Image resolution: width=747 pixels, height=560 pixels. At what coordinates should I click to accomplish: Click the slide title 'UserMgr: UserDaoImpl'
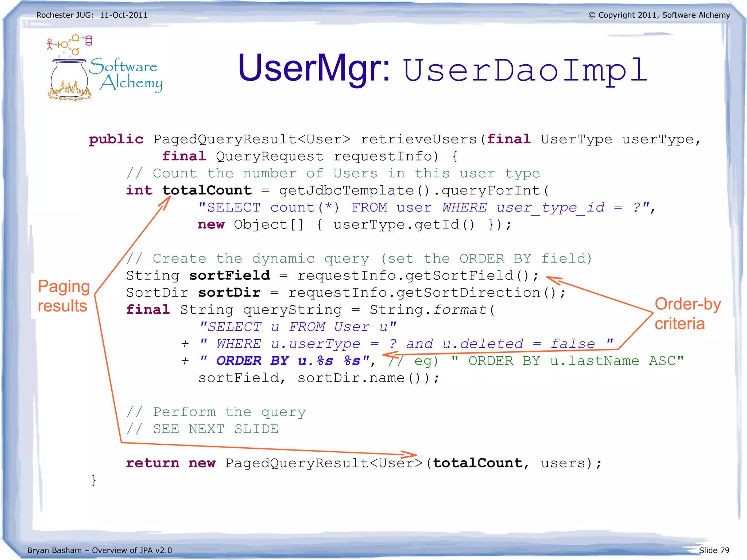pos(442,69)
